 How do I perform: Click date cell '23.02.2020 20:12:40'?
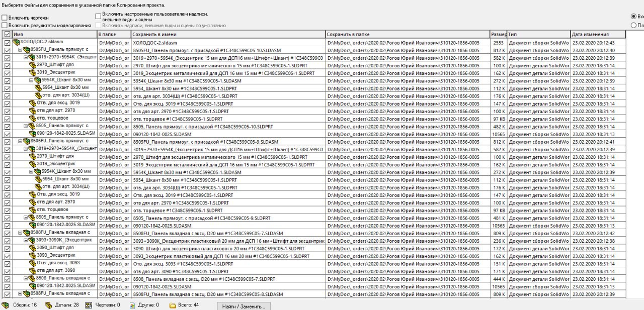[x=598, y=50]
